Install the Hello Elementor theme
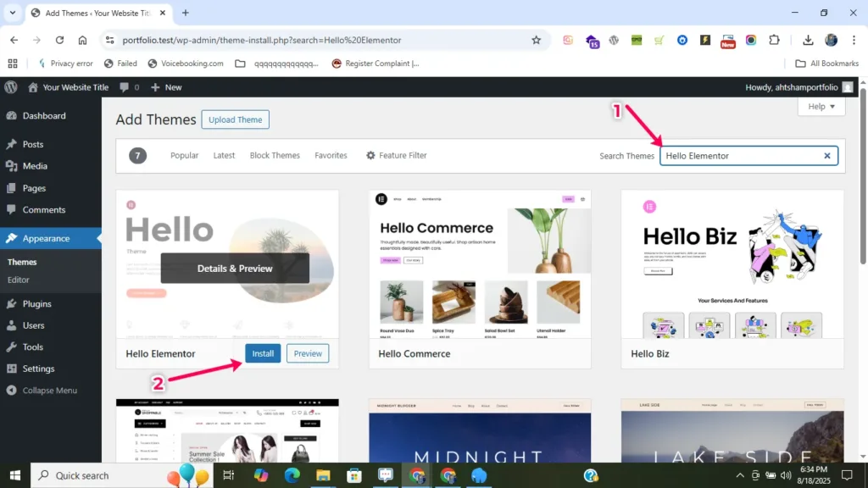This screenshot has height=488, width=868. point(263,353)
